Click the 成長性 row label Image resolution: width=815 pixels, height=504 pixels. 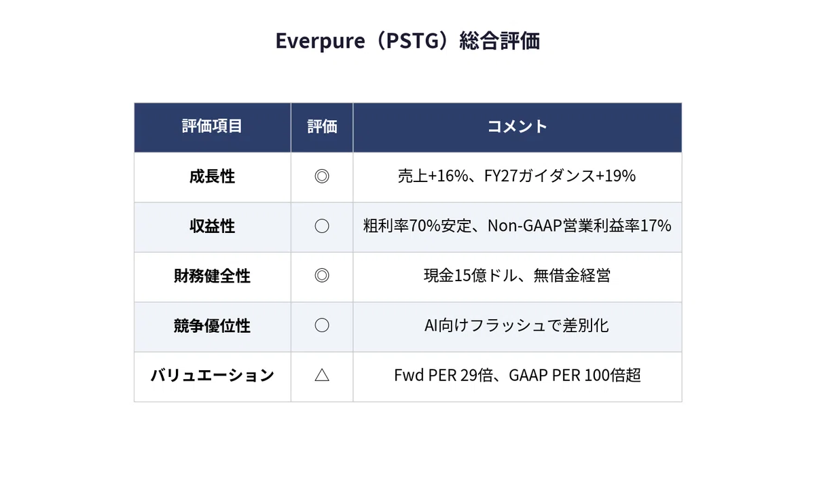212,177
